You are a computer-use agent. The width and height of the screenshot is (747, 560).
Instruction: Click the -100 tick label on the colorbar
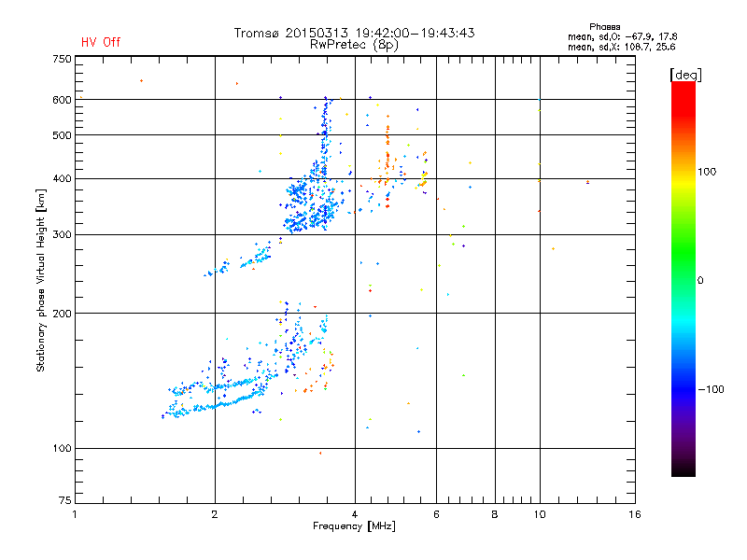(711, 389)
